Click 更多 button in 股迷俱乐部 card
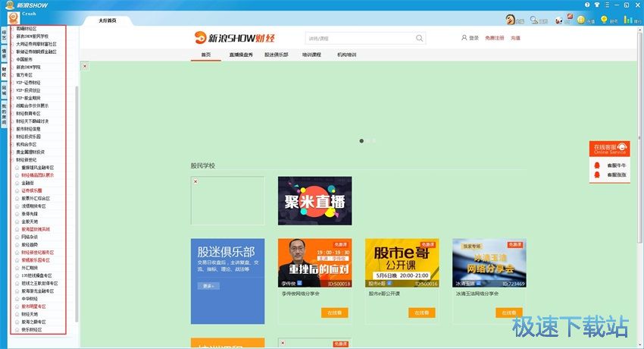This screenshot has width=644, height=349. 208,286
